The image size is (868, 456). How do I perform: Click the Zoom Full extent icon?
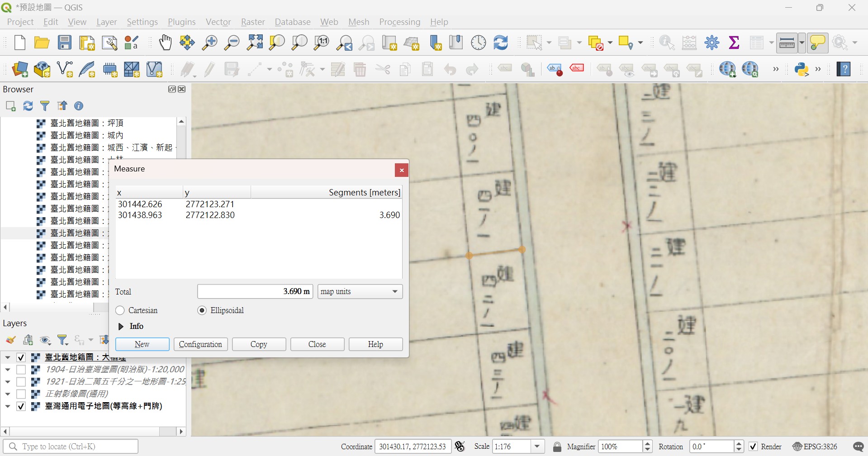pos(255,43)
